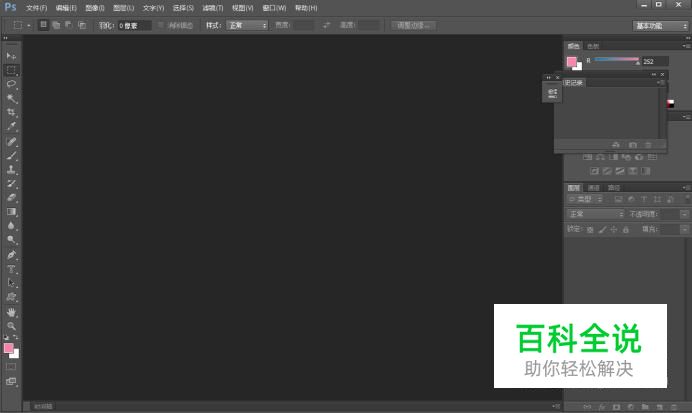
Task: Switch to the Channels tab
Action: pos(594,188)
